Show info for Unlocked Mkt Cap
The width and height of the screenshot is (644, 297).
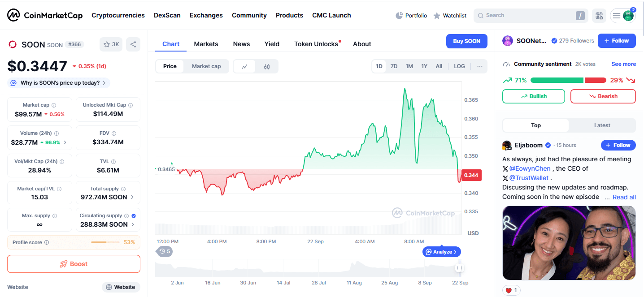pyautogui.click(x=131, y=105)
